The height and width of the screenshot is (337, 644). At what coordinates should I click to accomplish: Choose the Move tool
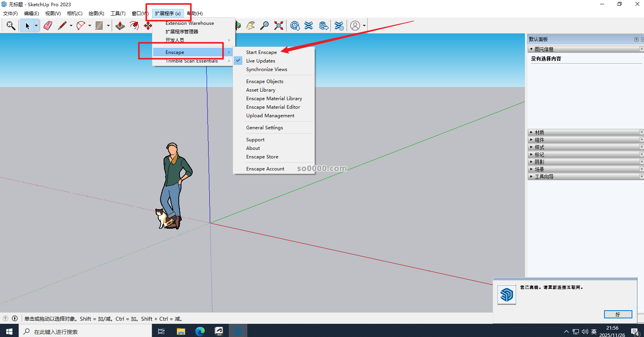pyautogui.click(x=148, y=26)
